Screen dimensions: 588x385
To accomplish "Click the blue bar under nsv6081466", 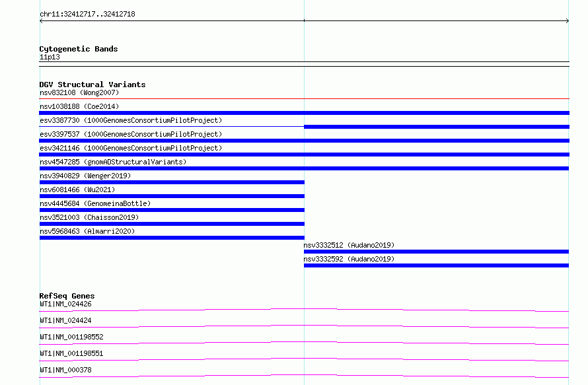I will point(172,196).
